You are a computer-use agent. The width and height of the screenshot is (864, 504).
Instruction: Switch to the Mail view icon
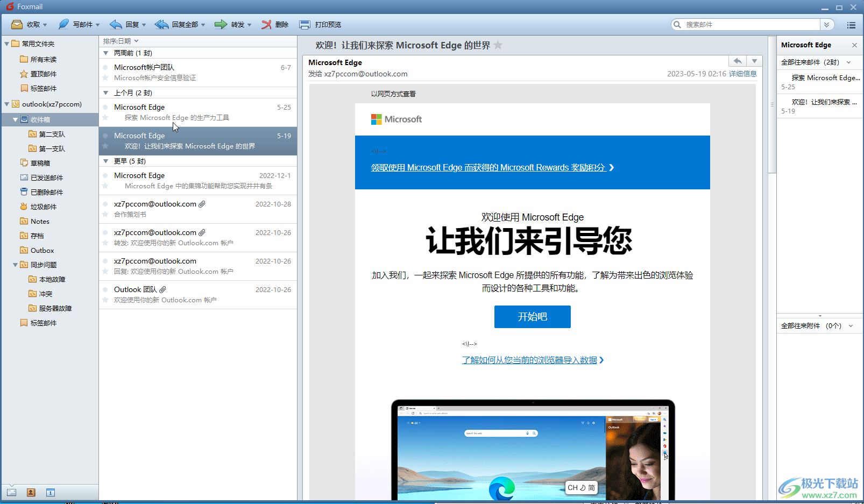[11, 492]
